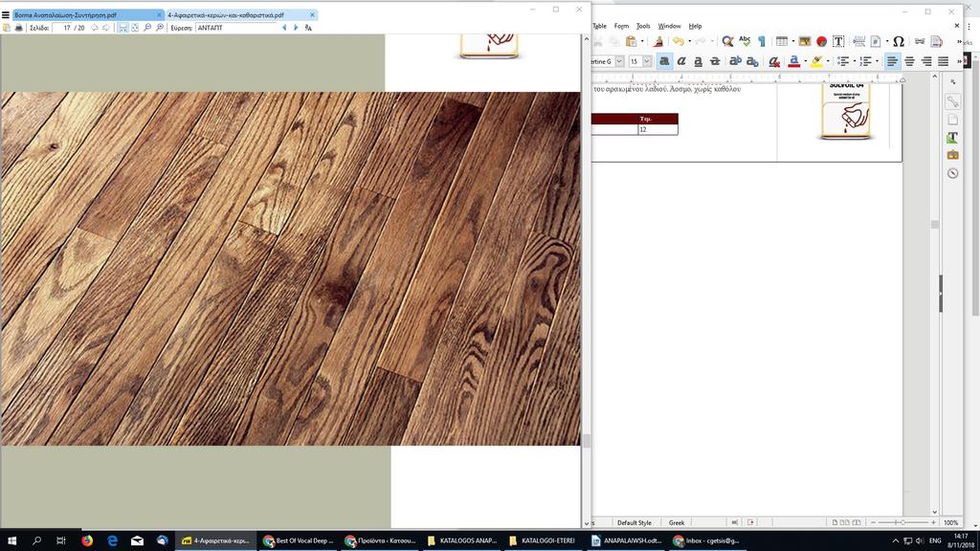Image resolution: width=980 pixels, height=551 pixels.
Task: Run the spelling check icon
Action: point(745,41)
